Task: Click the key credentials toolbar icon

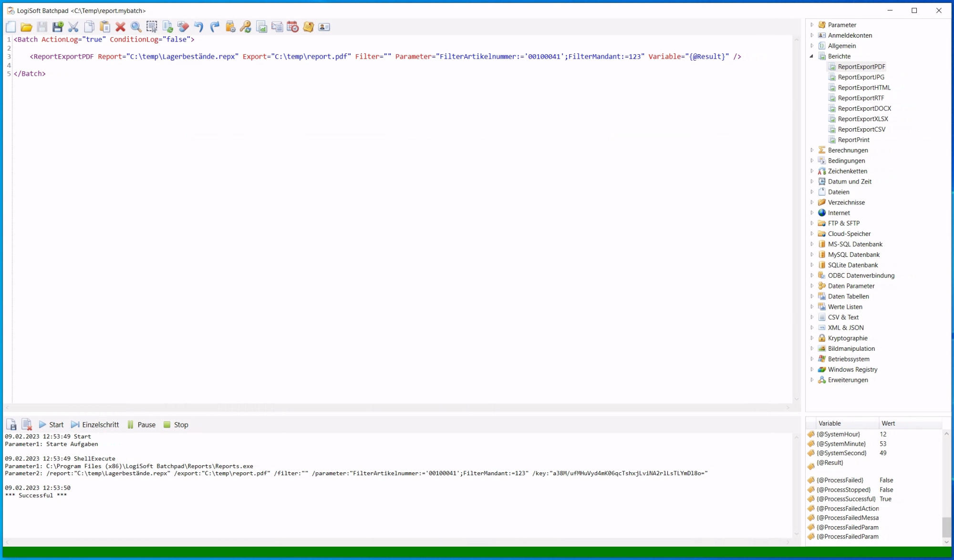Action: point(246,27)
